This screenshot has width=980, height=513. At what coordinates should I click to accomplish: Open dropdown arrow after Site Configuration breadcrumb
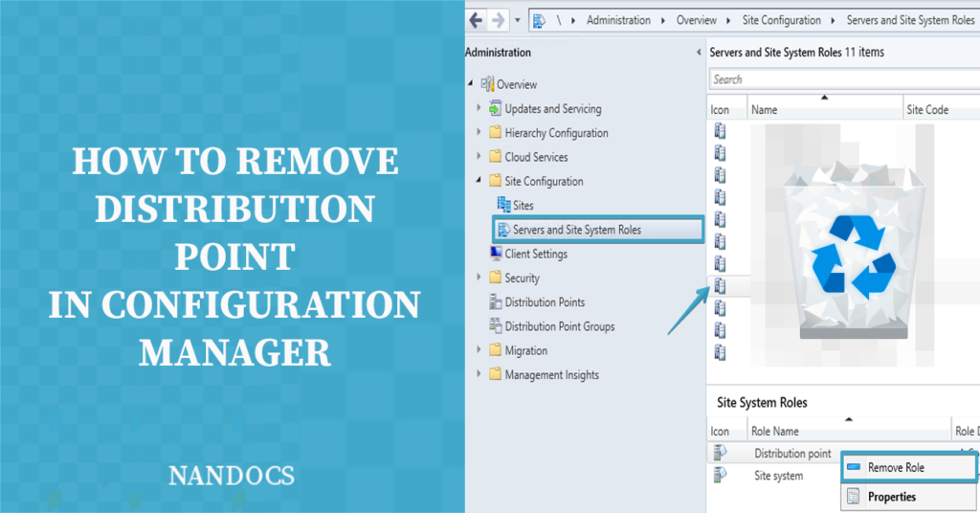[x=833, y=21]
